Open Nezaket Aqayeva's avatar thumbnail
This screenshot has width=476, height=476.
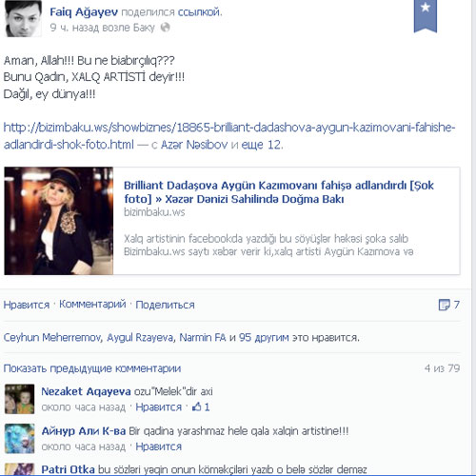pyautogui.click(x=19, y=399)
